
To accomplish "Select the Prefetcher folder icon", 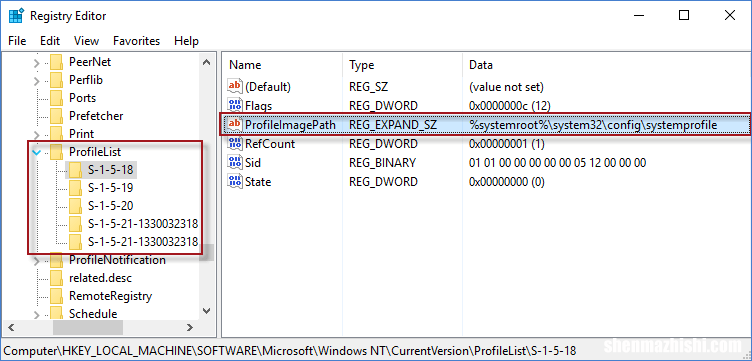I will [x=57, y=116].
